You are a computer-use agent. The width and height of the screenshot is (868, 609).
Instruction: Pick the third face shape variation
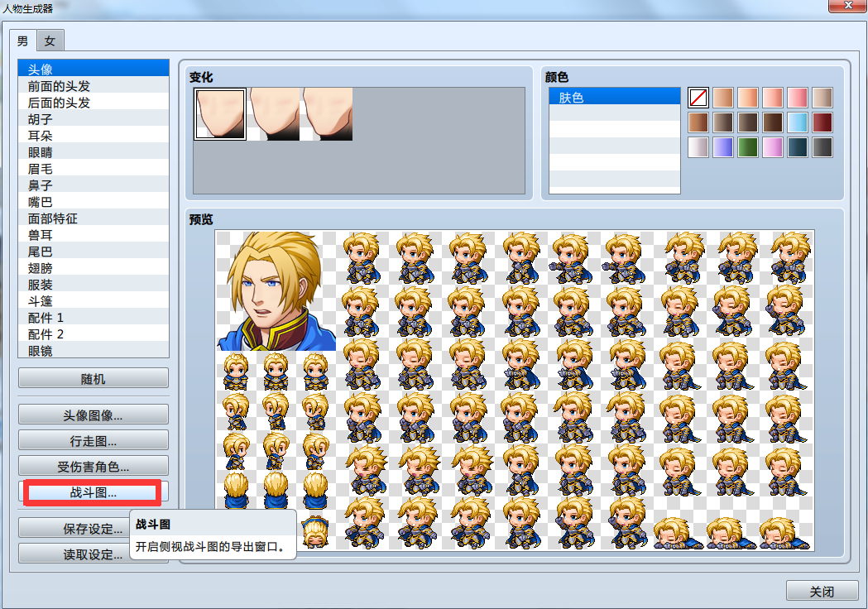(x=326, y=114)
